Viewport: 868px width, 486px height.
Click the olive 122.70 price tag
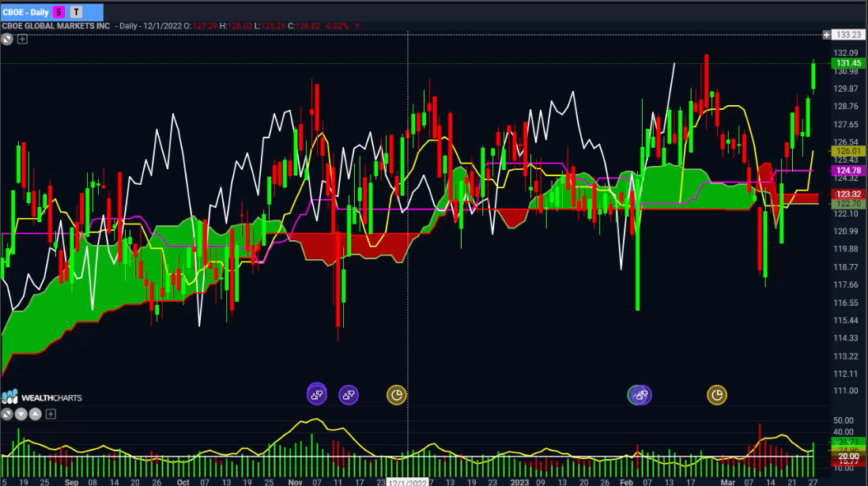click(848, 203)
